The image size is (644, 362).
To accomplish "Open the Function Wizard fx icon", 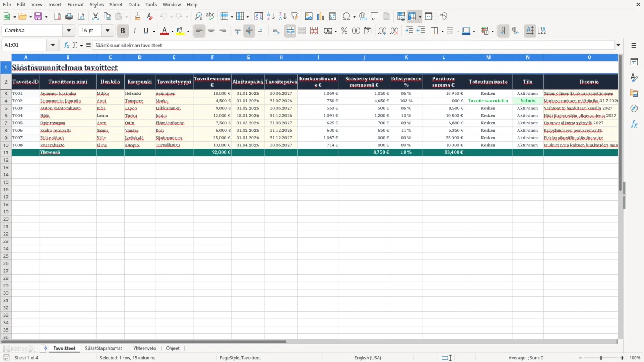I will click(x=67, y=45).
